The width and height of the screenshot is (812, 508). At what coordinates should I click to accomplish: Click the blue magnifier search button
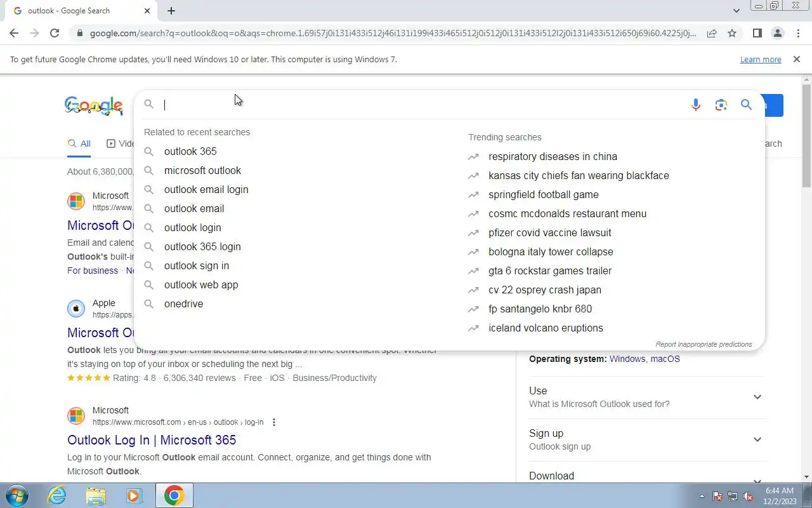point(746,105)
